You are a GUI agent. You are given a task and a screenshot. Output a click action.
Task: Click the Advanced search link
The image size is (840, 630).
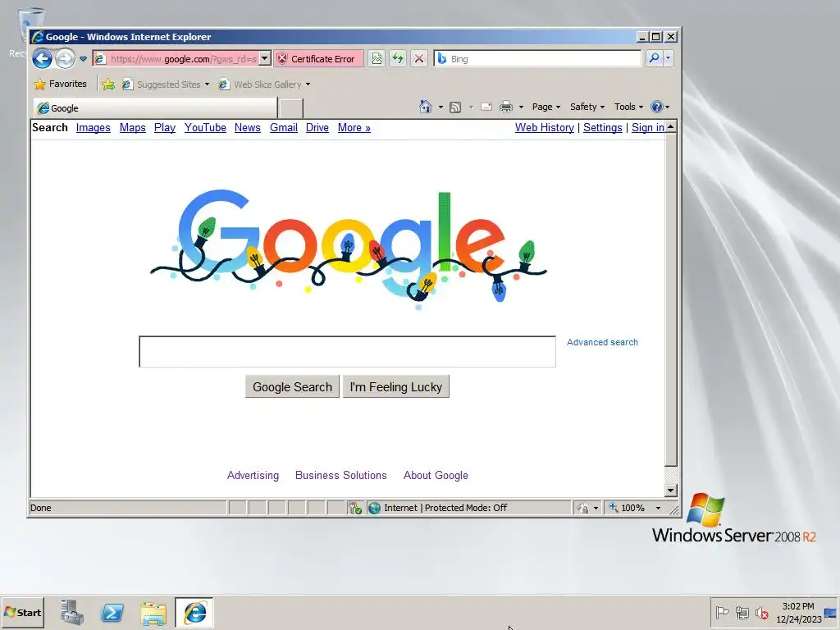[x=602, y=342]
